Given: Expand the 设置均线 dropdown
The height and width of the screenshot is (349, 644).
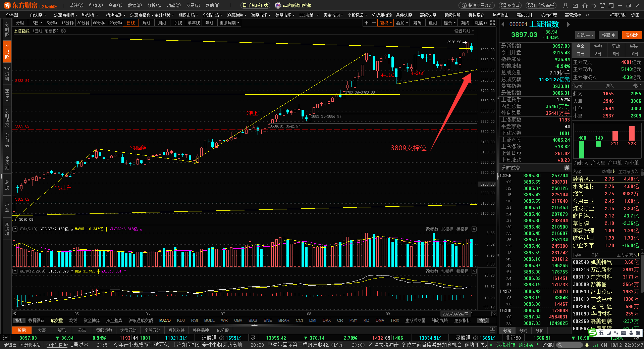Looking at the screenshot, I should pyautogui.click(x=464, y=31).
